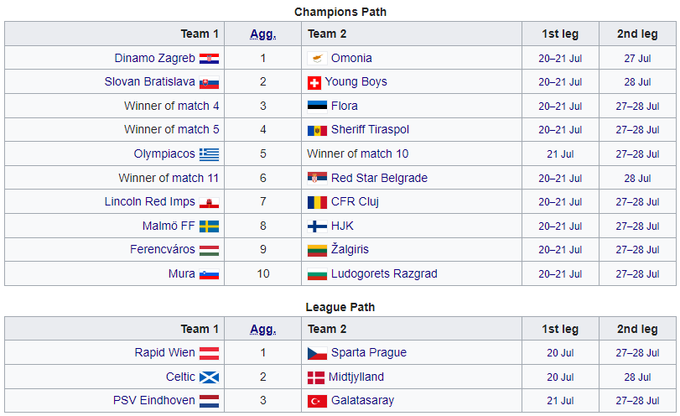The width and height of the screenshot is (680, 416).
Task: Open the Agg. link in League Path header
Action: (x=262, y=329)
